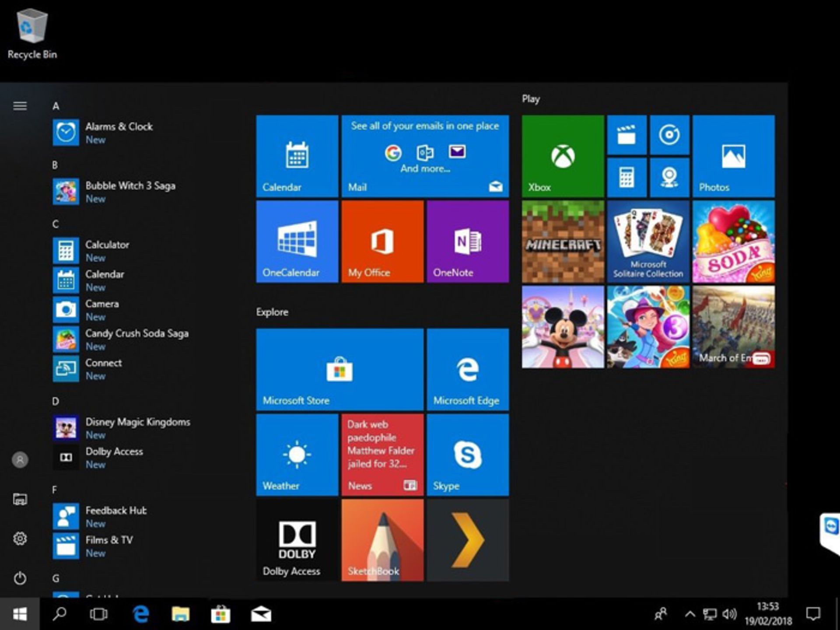Open Bubble Witch 3 Saga in app list

[x=144, y=192]
